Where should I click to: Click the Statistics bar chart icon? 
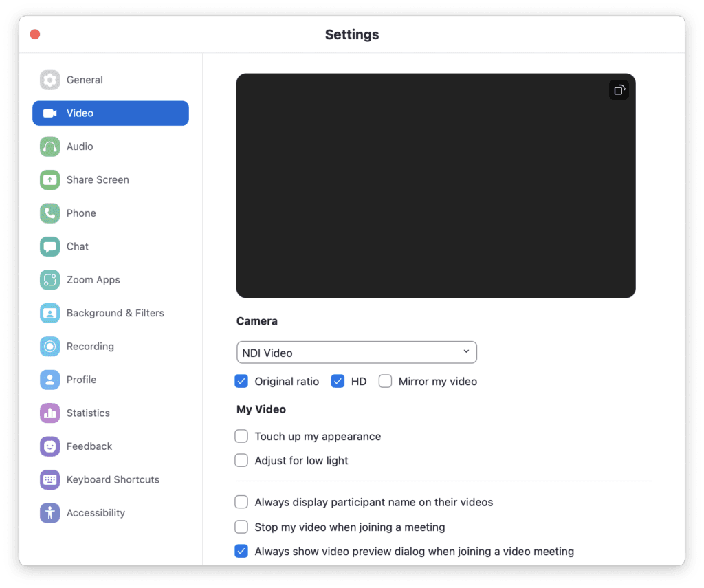click(x=50, y=413)
